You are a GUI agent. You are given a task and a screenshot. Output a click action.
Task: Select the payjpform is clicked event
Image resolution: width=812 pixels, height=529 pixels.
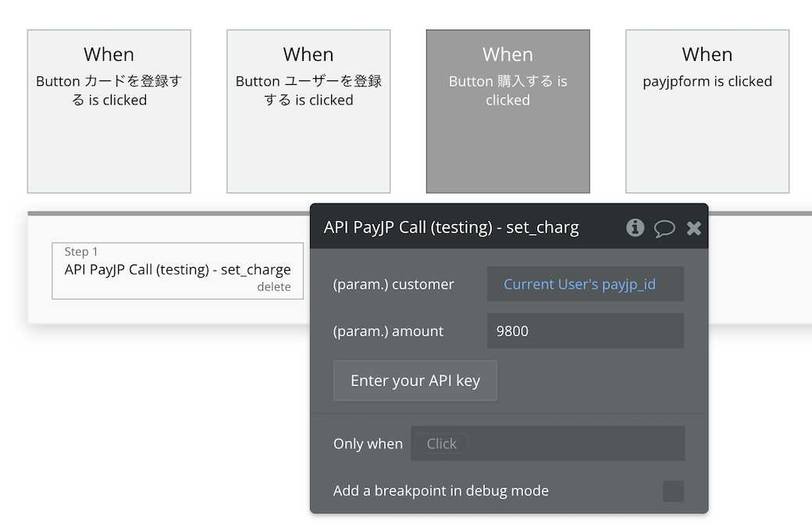[x=707, y=112]
